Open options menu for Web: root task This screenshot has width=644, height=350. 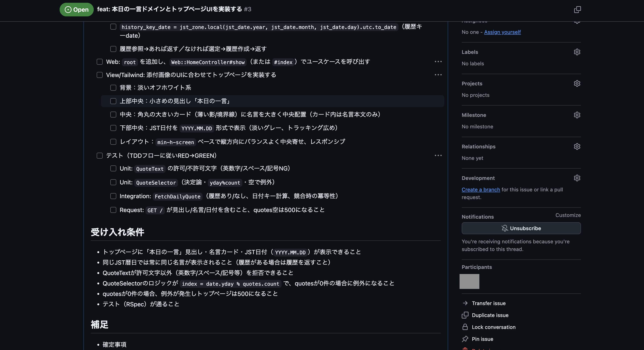(x=438, y=62)
